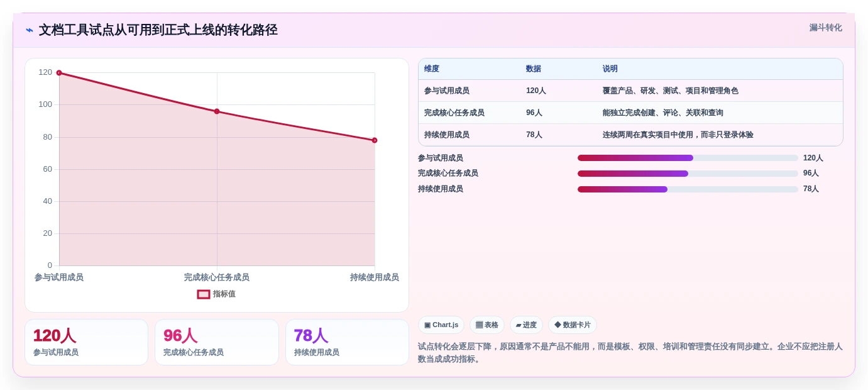Click the chart data point at 78
The height and width of the screenshot is (390, 868).
pos(375,140)
